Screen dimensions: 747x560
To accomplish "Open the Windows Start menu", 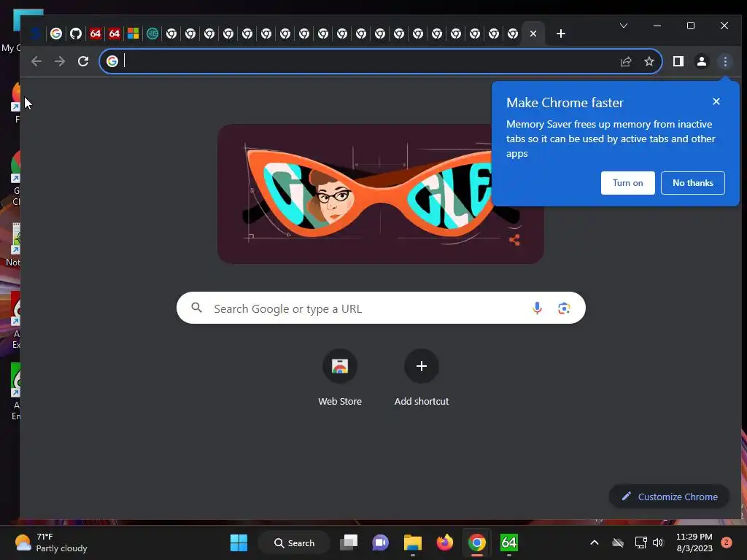I will pos(239,542).
